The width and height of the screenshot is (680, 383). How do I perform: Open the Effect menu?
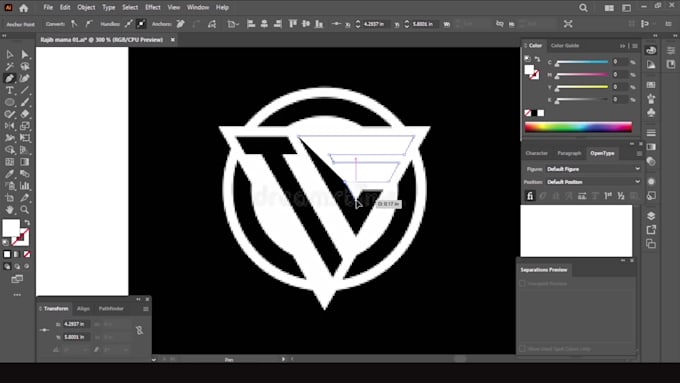[x=153, y=7]
